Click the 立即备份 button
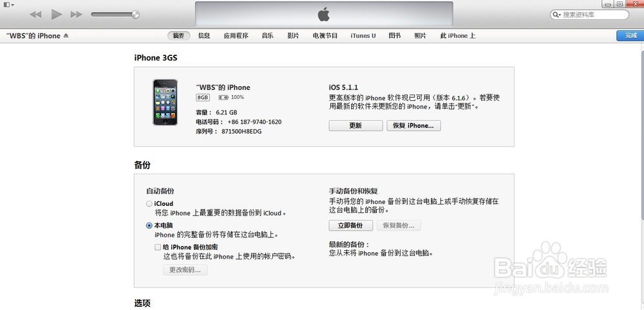Screen dimensions: 644x310 tap(351, 226)
